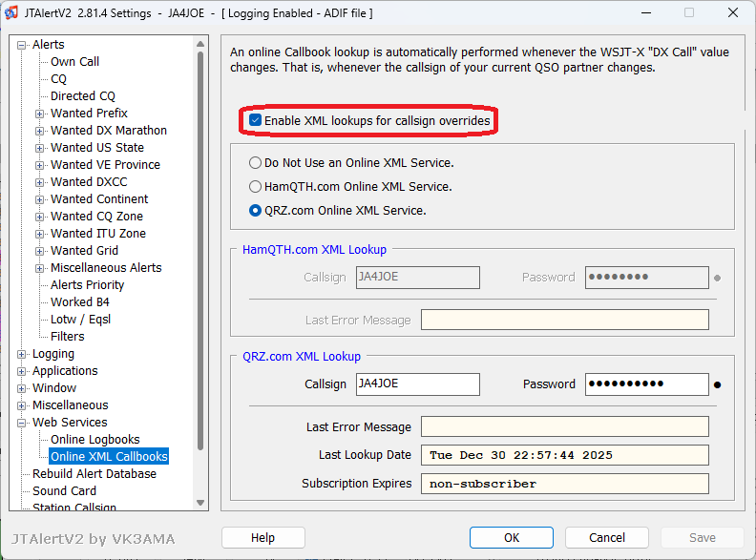Select HamQTH.com Online XML Service option

pos(255,186)
